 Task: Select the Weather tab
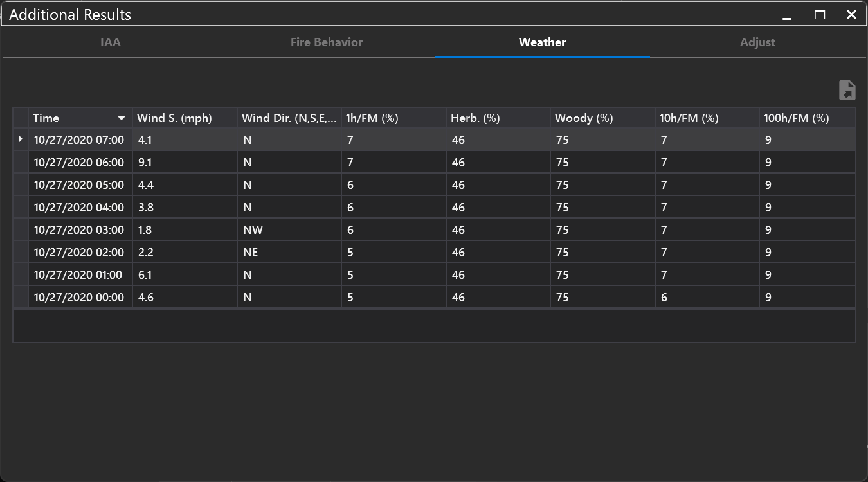(x=542, y=42)
